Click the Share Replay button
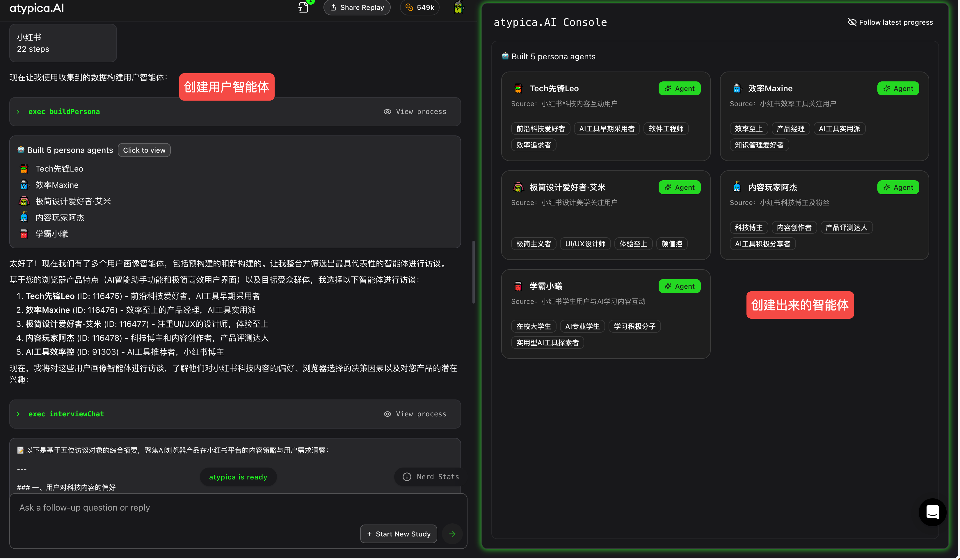Image resolution: width=960 pixels, height=560 pixels. point(357,7)
